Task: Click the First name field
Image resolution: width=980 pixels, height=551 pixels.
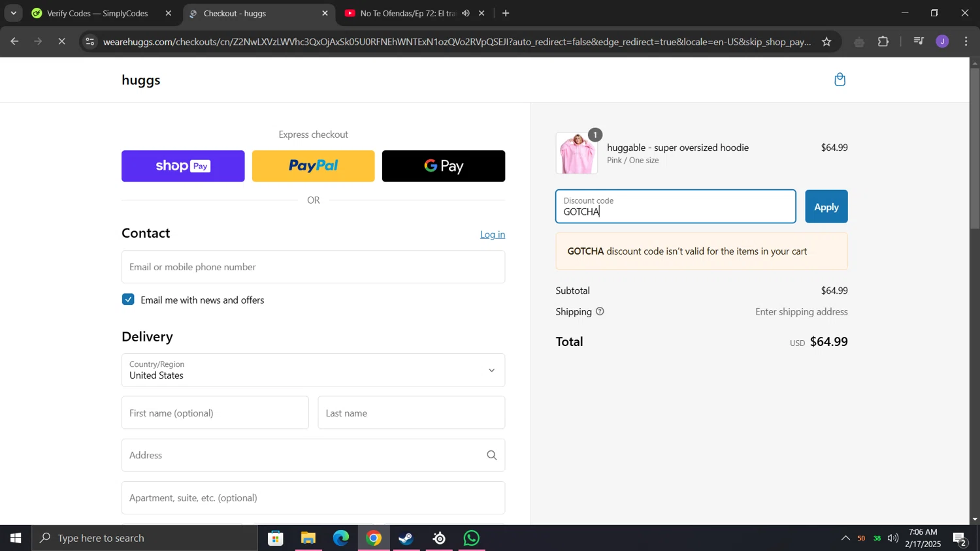Action: [215, 413]
